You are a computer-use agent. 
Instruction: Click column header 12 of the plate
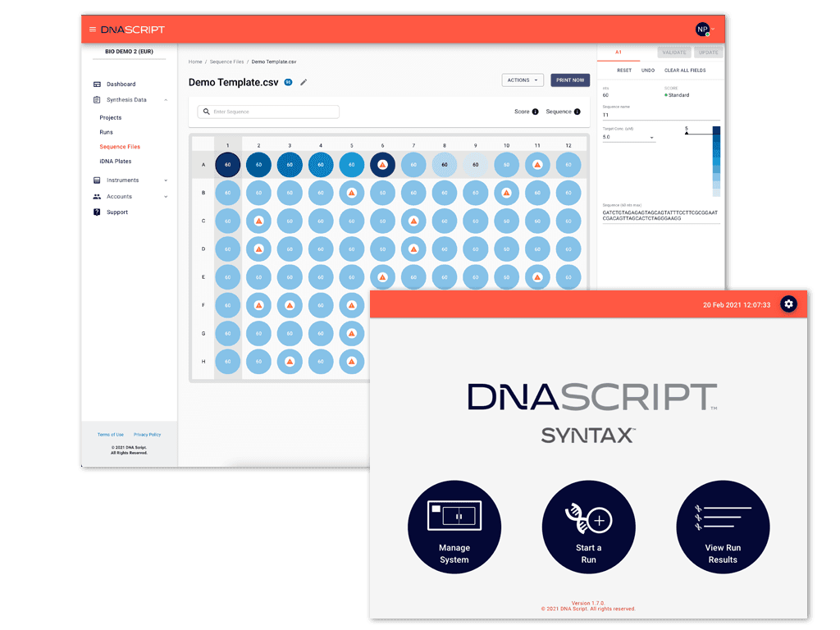click(x=568, y=145)
